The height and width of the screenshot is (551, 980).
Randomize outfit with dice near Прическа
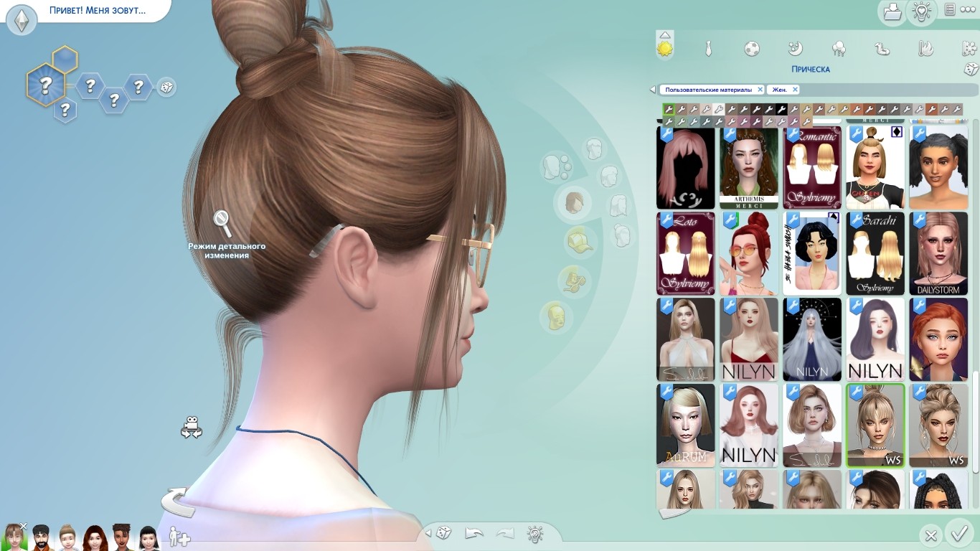pos(970,70)
